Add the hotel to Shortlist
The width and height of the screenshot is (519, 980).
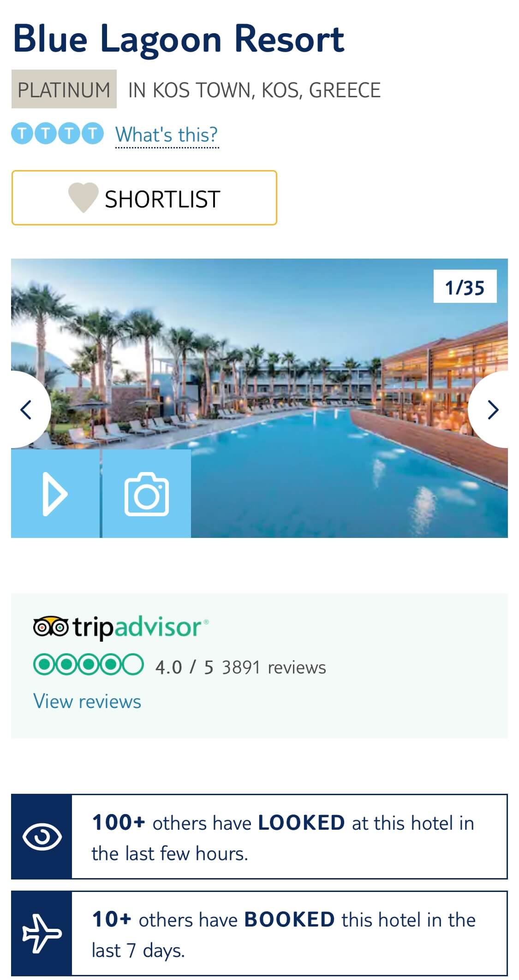point(144,198)
